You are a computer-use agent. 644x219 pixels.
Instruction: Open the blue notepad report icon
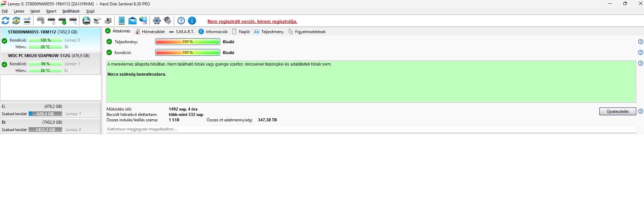122,21
